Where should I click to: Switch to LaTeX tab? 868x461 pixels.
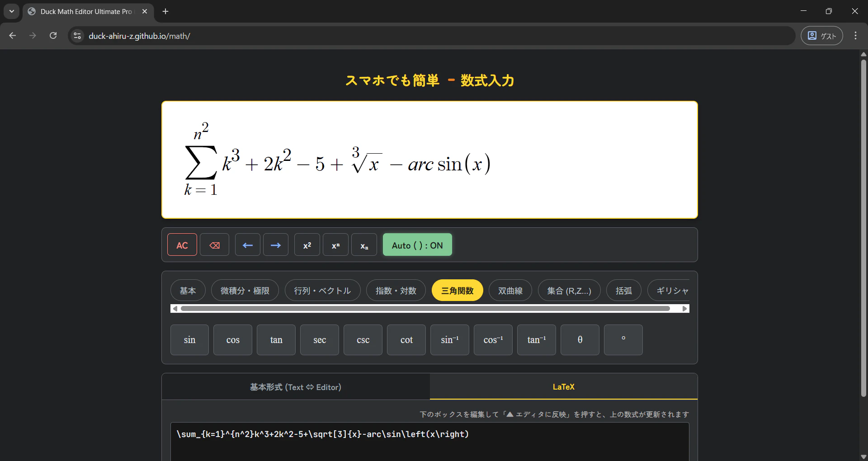[x=563, y=387]
